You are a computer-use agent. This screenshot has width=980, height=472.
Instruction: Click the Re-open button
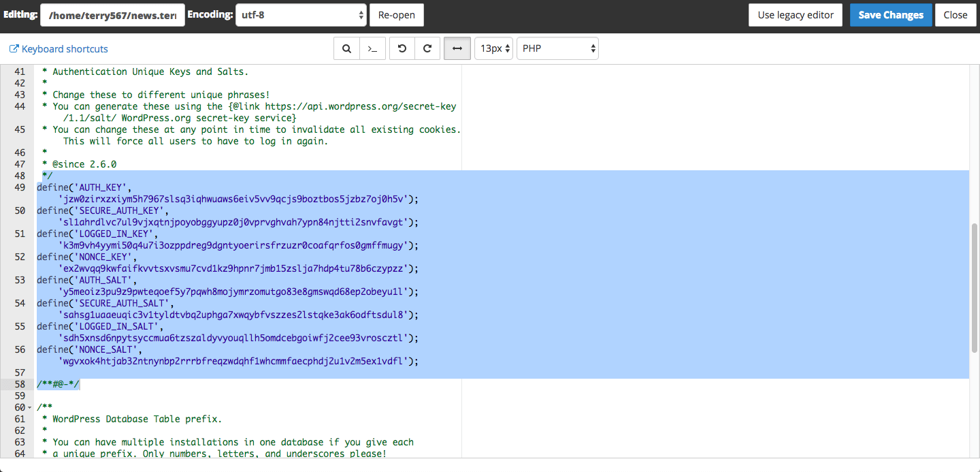pos(397,15)
